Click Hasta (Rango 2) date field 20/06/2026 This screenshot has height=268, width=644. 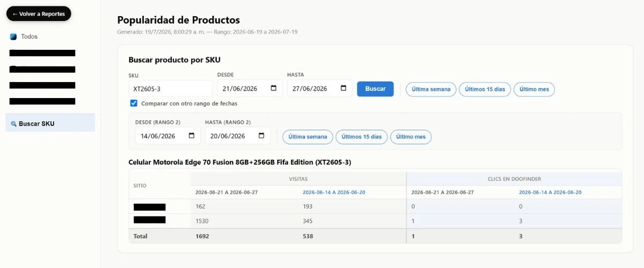pos(238,136)
